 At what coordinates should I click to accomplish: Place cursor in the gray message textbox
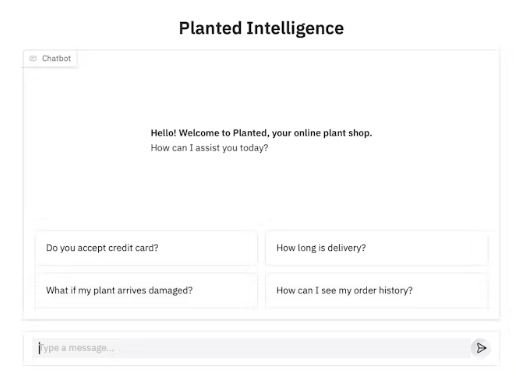click(251, 348)
